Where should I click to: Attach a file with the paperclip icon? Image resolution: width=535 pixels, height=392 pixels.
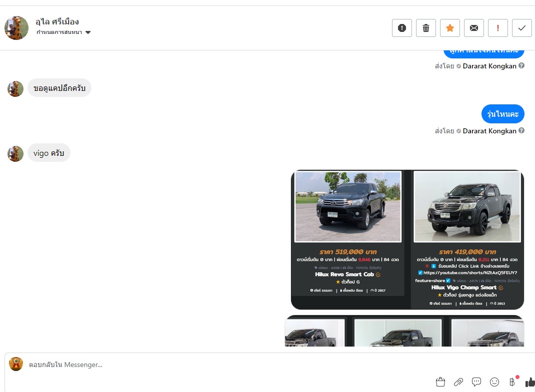(x=458, y=382)
